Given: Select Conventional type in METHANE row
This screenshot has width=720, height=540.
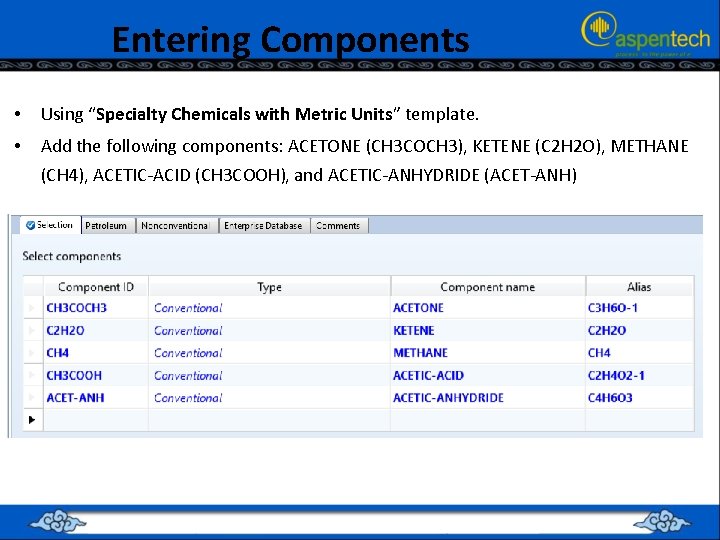Looking at the screenshot, I should 270,353.
